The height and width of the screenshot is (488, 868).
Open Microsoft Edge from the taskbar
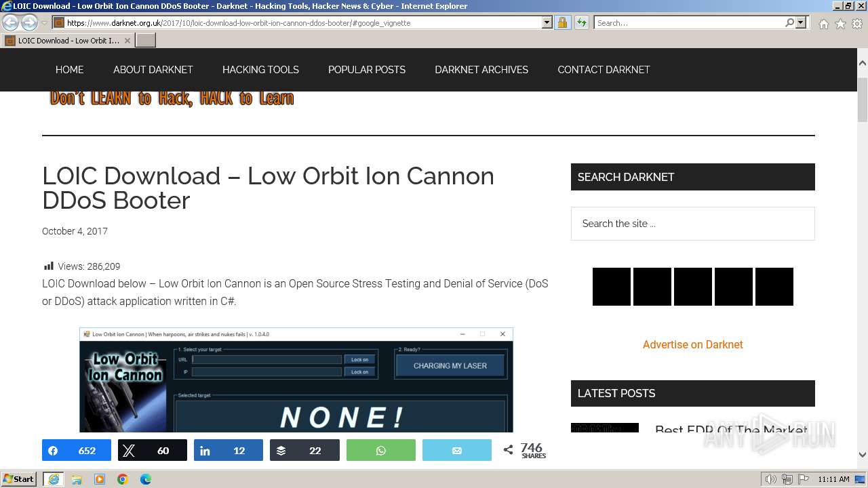pos(146,479)
